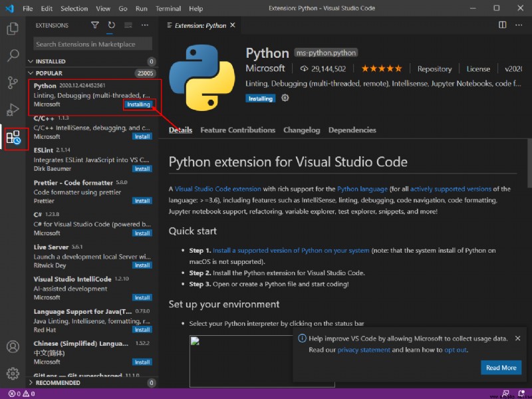The image size is (532, 399).
Task: Open actively supported versions link
Action: [451, 189]
